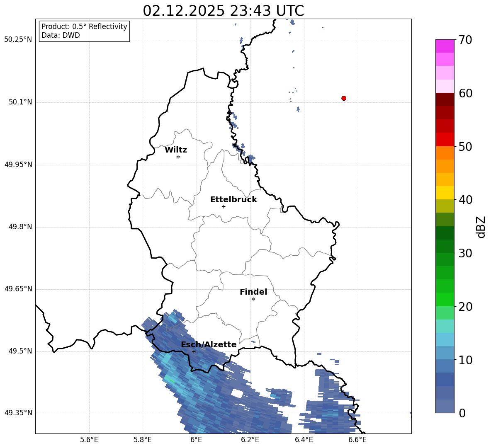491x448 pixels.
Task: Click the colorbar's 50 tick label
Action: click(x=465, y=146)
